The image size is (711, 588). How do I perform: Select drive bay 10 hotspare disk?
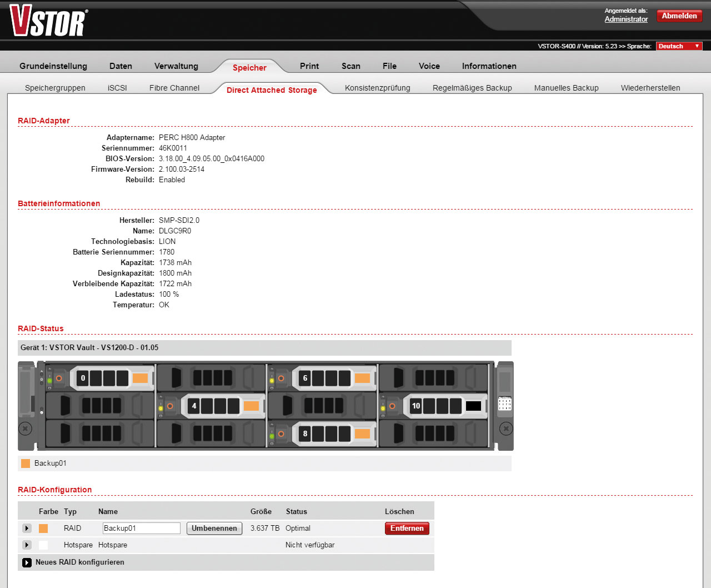(x=433, y=406)
